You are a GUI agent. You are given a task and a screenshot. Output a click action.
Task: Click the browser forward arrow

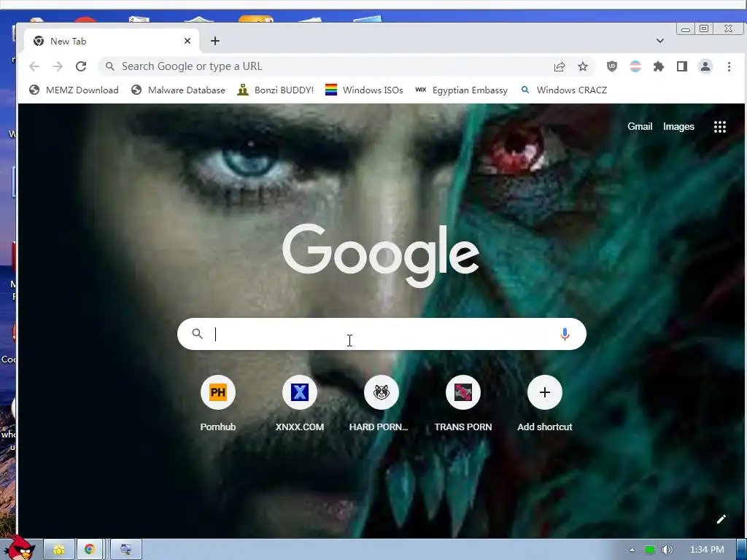click(x=58, y=66)
